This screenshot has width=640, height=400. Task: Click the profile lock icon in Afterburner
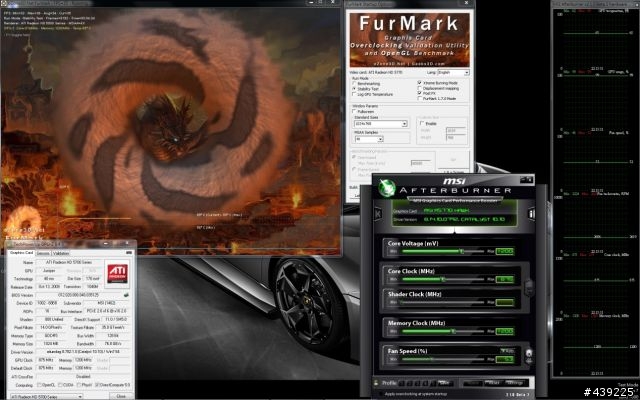[x=376, y=383]
